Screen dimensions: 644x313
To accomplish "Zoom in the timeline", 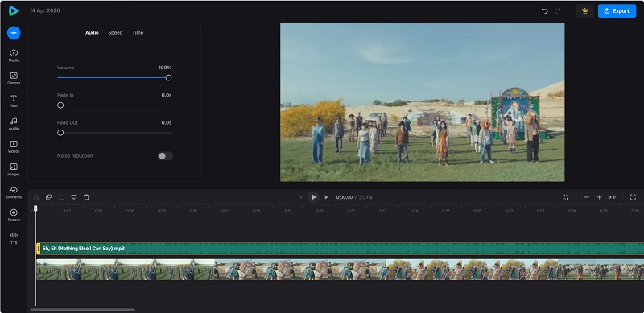I will tap(599, 197).
